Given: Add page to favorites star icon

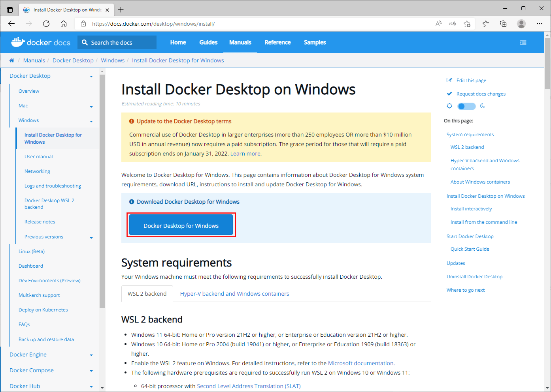Looking at the screenshot, I should click(467, 24).
